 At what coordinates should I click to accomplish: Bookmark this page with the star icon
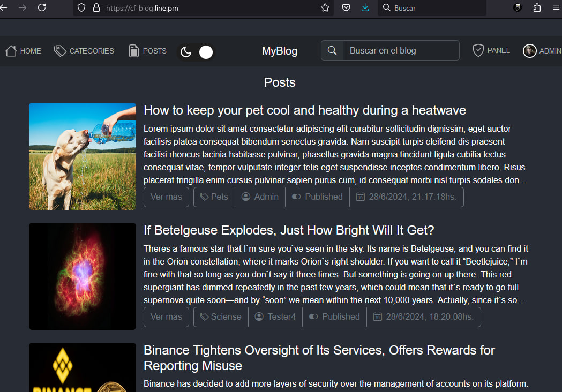click(325, 8)
